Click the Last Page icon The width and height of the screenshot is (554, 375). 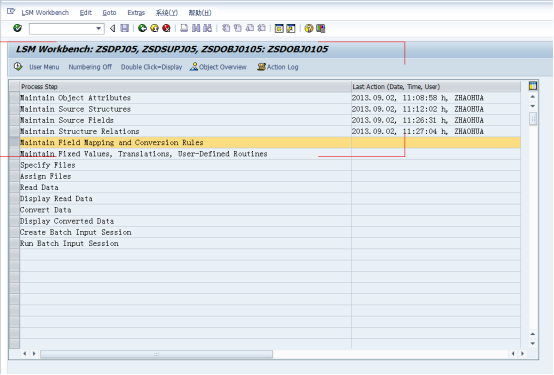pyautogui.click(x=261, y=28)
